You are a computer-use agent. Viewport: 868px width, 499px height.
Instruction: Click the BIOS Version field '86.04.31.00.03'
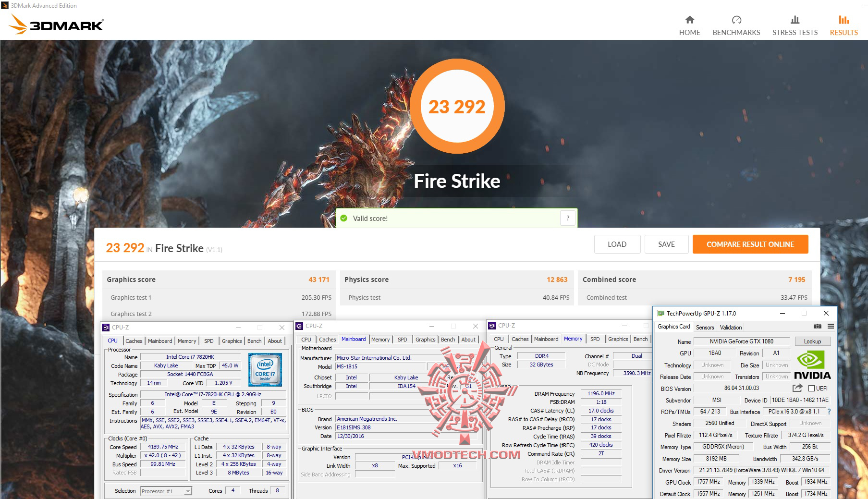pos(742,389)
